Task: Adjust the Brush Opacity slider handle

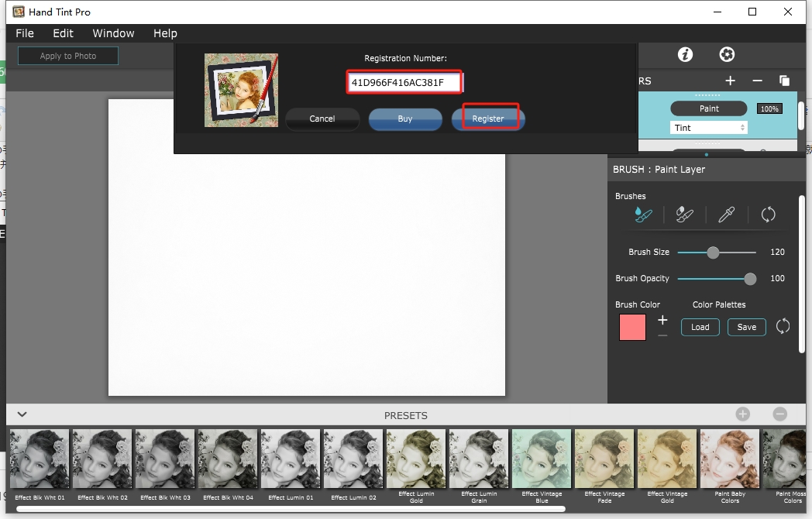Action: pyautogui.click(x=750, y=279)
